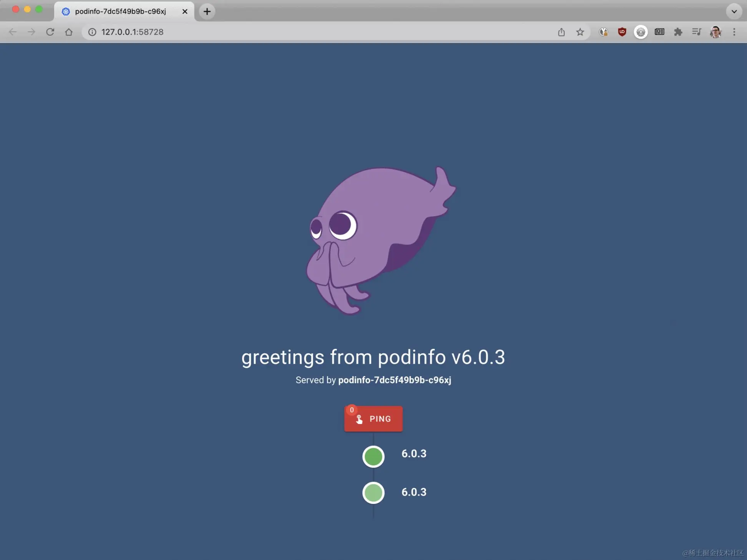Select the podinfo-7dc5f49b9b-c96xj tab
Image resolution: width=747 pixels, height=560 pixels.
coord(120,11)
